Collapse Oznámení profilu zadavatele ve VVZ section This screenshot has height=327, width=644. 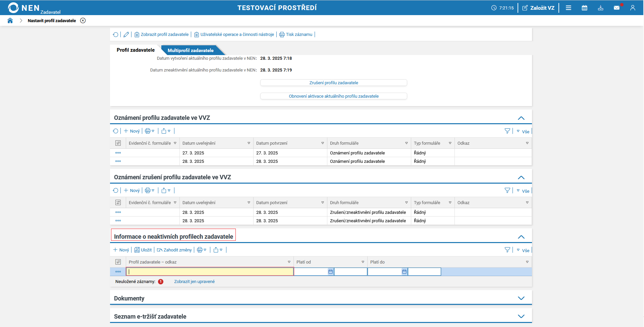[521, 118]
